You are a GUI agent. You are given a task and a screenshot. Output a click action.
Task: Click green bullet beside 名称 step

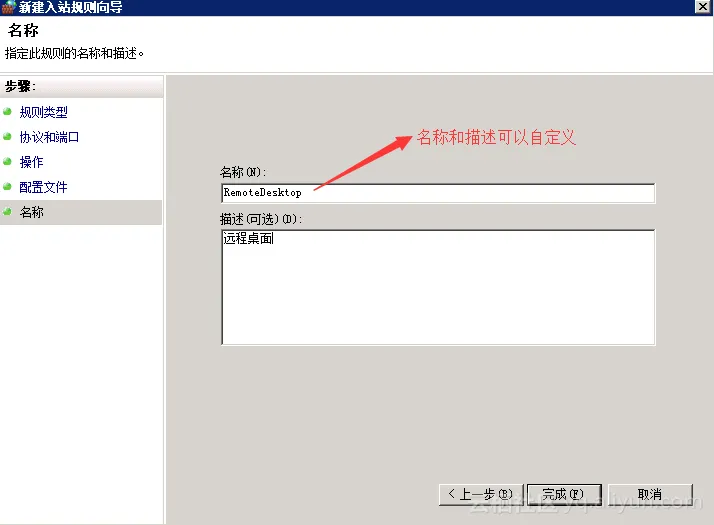coord(7,212)
